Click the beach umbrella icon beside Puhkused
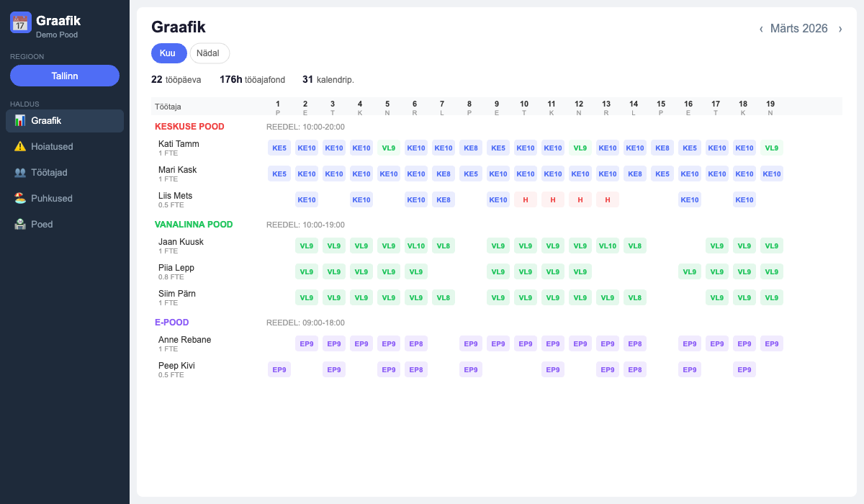This screenshot has height=504, width=864. [19, 198]
